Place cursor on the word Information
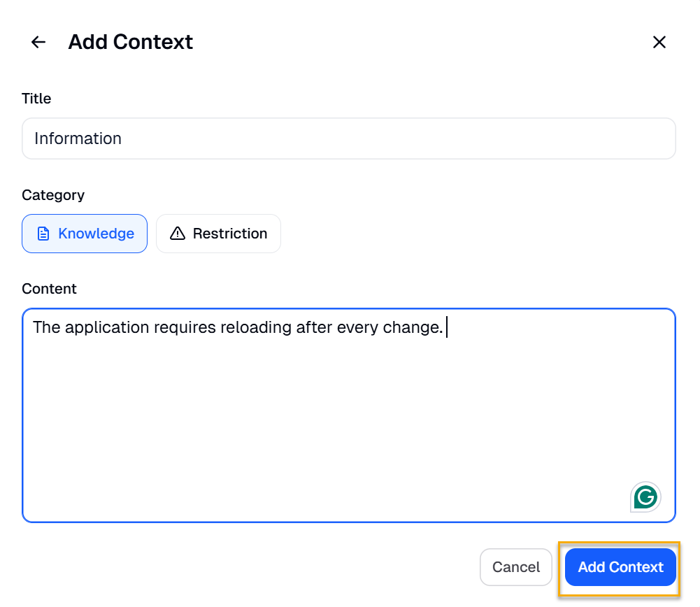Viewport: 700px width, 607px height. coord(78,138)
